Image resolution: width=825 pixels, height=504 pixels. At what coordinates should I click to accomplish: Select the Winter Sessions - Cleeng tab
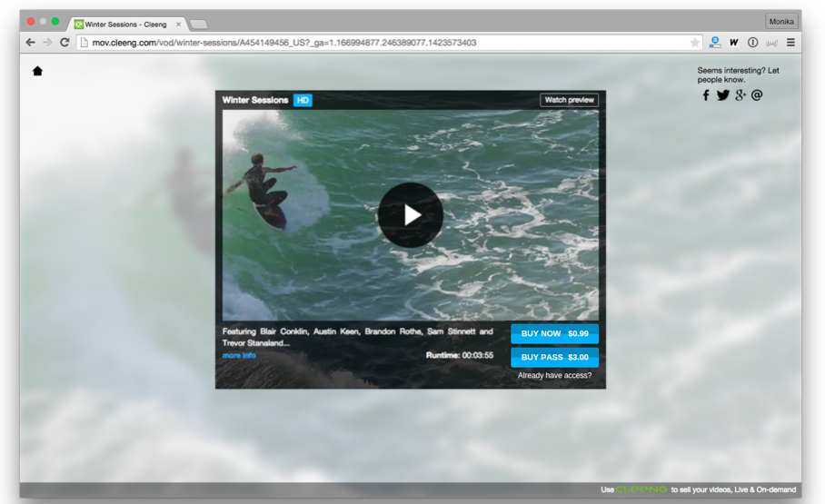click(x=126, y=25)
